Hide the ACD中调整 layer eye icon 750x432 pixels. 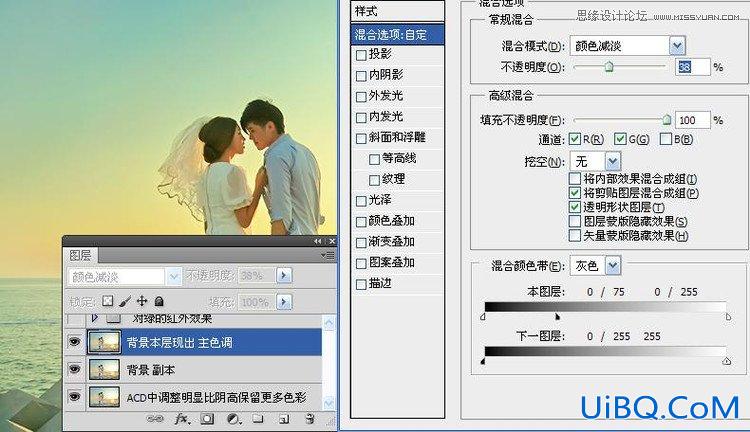click(x=74, y=397)
